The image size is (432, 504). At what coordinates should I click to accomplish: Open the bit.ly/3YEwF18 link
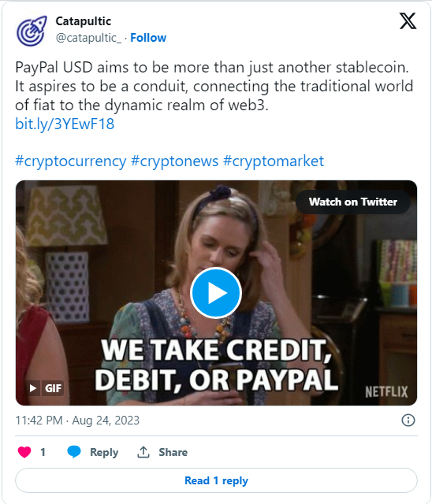coord(65,124)
